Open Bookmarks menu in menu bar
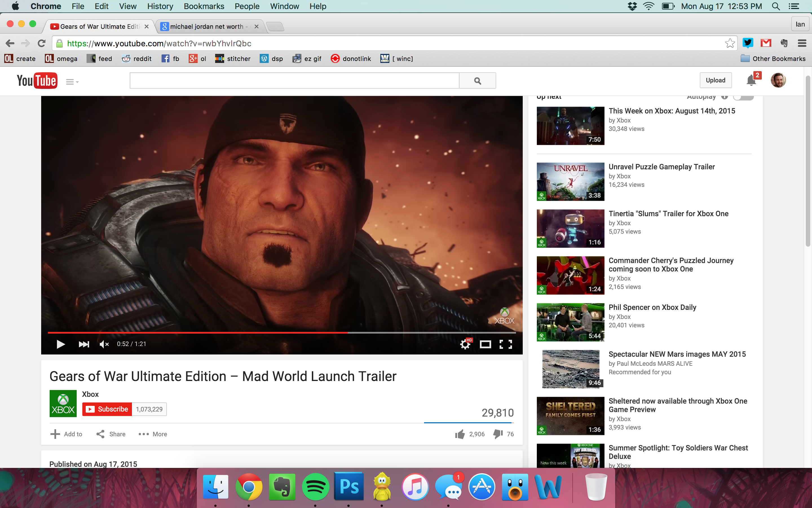 [x=204, y=6]
